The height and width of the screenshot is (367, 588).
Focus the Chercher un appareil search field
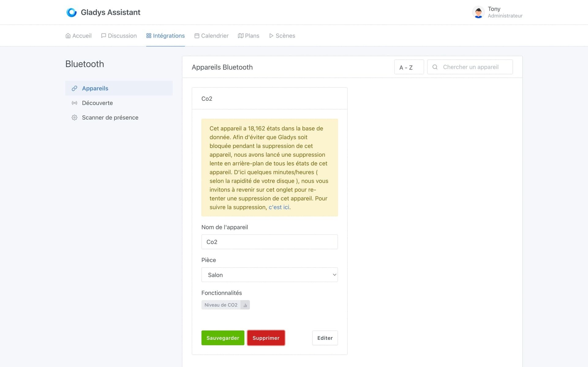coord(475,67)
